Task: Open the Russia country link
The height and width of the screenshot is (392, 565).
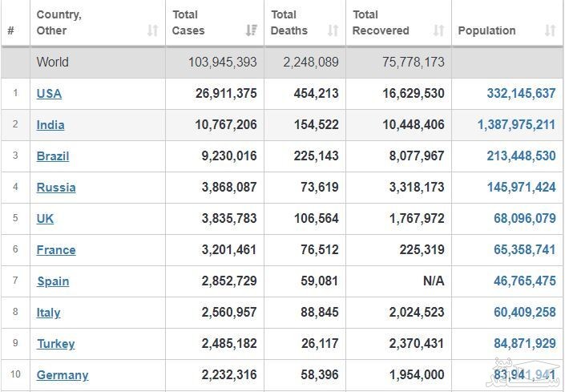Action: 56,187
